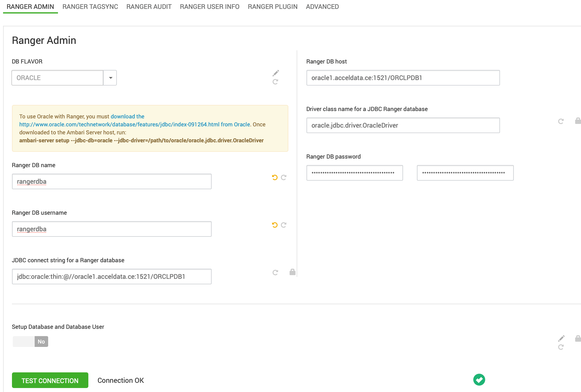This screenshot has width=581, height=392.
Task: Click the refresh icon beside JDBC connect string
Action: (x=275, y=272)
